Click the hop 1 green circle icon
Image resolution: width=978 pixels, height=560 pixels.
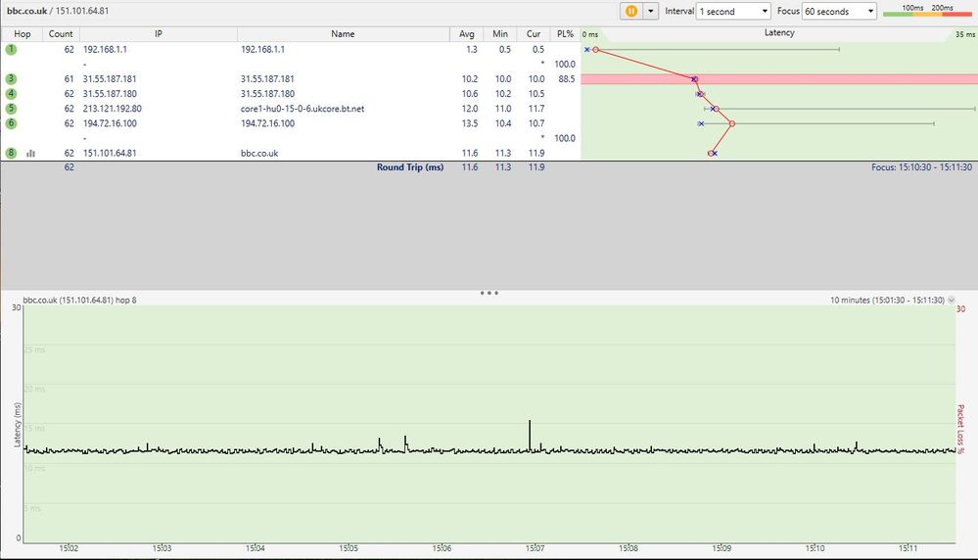(11, 48)
